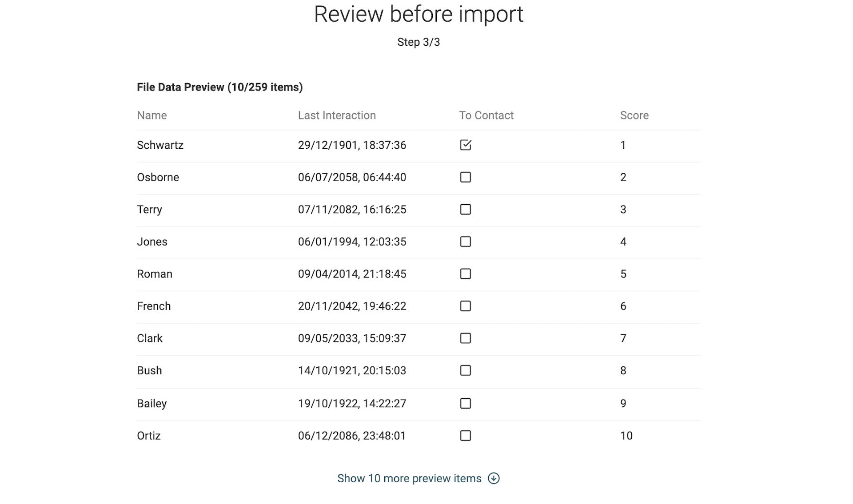The image size is (853, 504).
Task: Select the score value 5 for Roman
Action: point(623,274)
